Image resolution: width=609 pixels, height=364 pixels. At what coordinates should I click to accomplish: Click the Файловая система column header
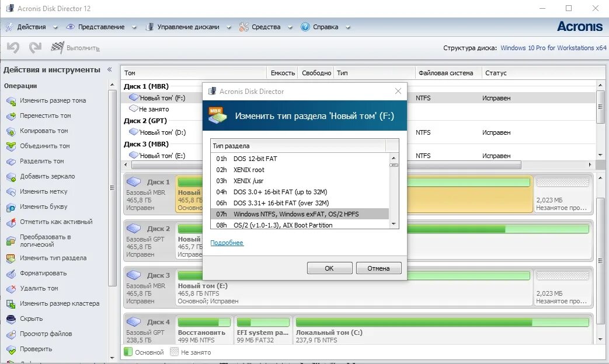coord(448,72)
